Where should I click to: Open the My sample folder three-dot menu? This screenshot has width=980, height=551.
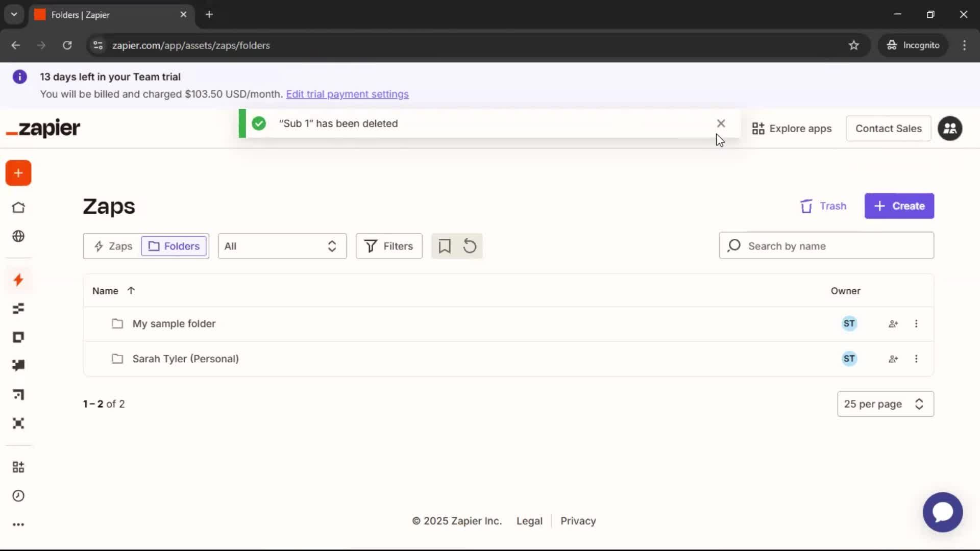click(x=916, y=324)
